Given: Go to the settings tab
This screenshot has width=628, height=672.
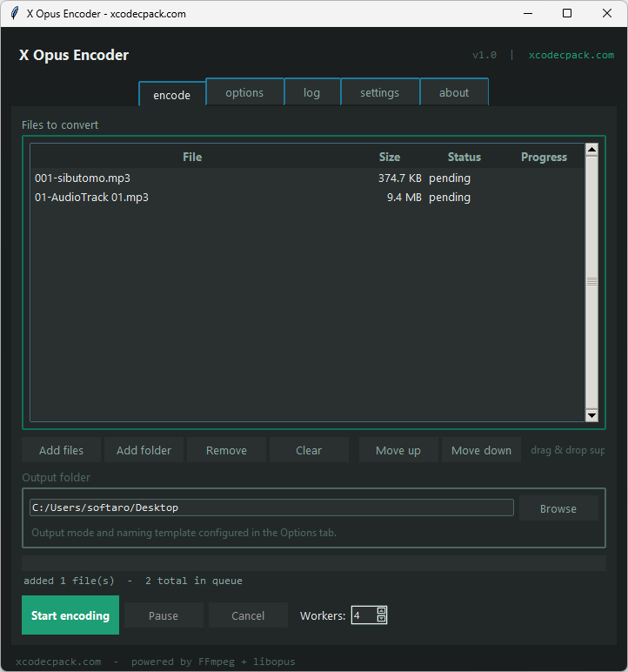Looking at the screenshot, I should tap(379, 93).
